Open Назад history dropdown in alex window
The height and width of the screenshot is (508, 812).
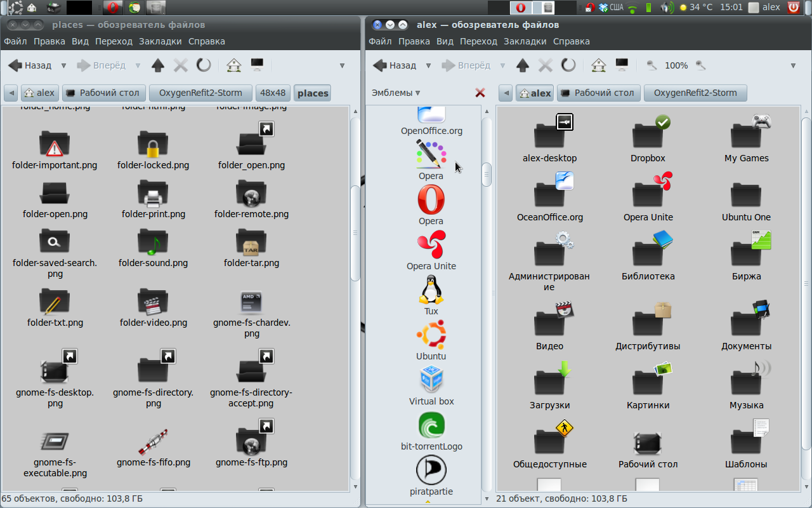pyautogui.click(x=428, y=65)
